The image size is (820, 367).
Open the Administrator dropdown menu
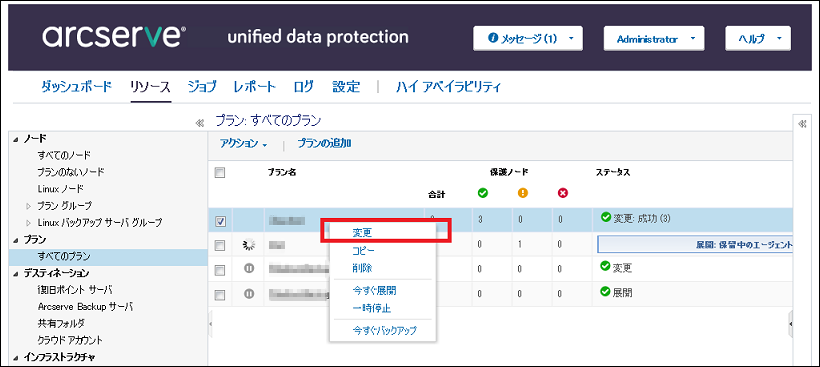pos(654,39)
